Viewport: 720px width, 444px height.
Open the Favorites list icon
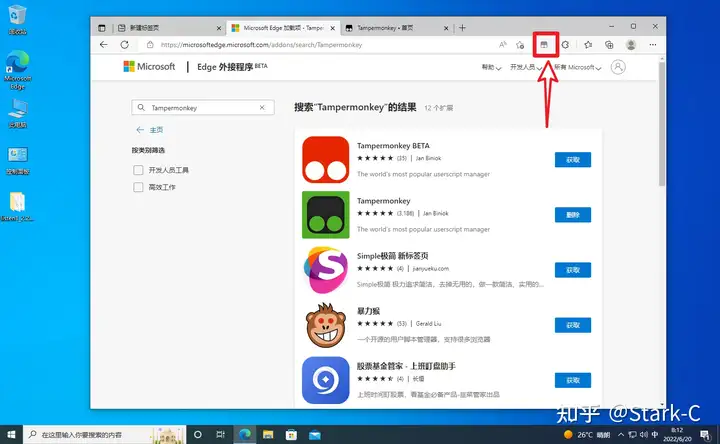click(x=588, y=45)
